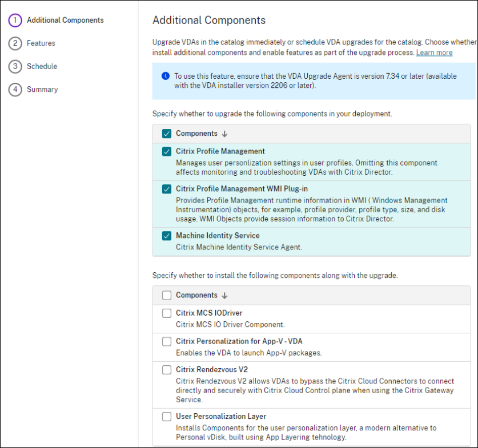The image size is (478, 448).
Task: Check Citrix Personalization for App-V - VDA
Action: [x=167, y=341]
